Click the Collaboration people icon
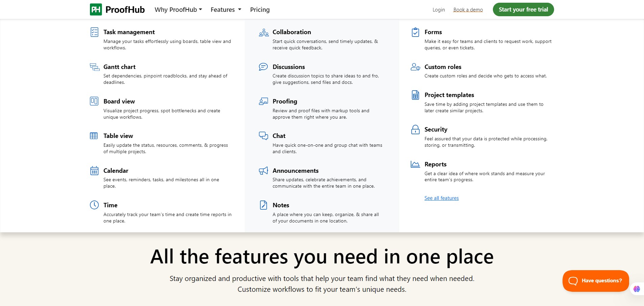The width and height of the screenshot is (644, 306). click(x=264, y=32)
